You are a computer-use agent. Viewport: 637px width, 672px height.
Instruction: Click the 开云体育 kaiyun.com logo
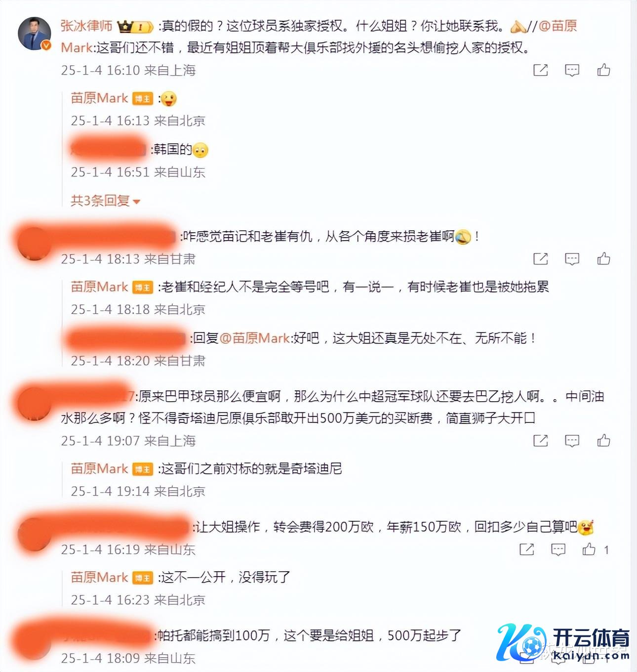(563, 643)
